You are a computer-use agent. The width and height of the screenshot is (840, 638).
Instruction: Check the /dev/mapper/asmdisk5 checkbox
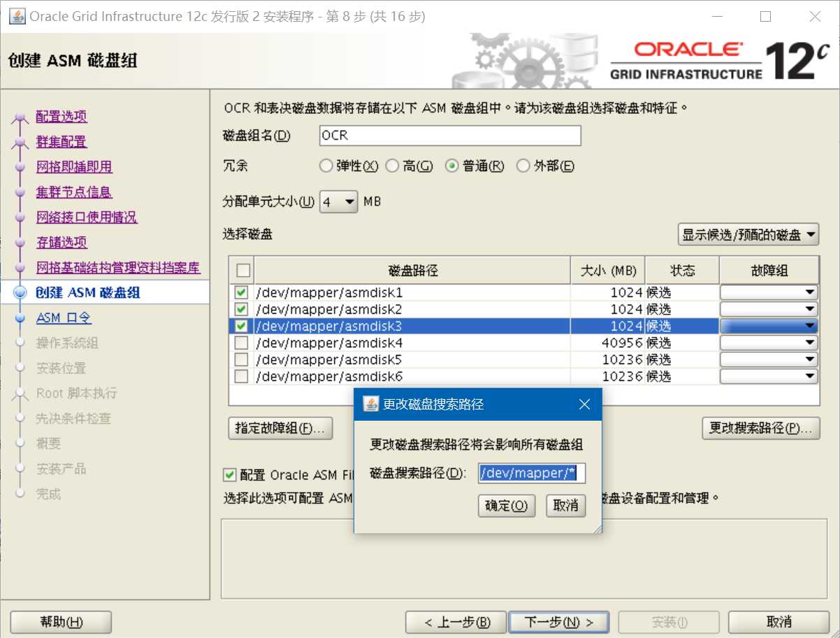pos(242,359)
